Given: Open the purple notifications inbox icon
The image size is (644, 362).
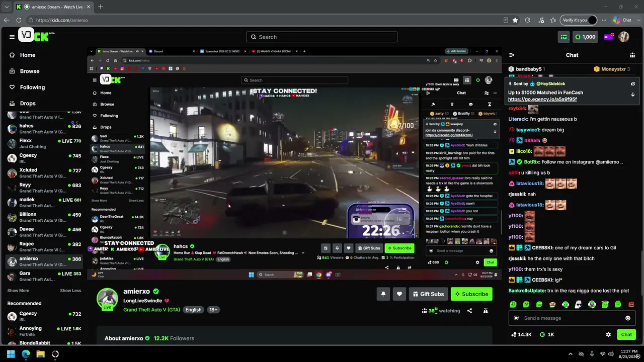Looking at the screenshot, I should click(x=608, y=37).
